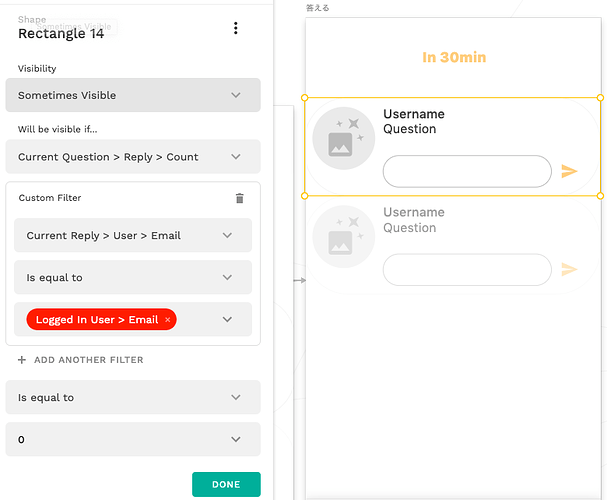Click the plus icon to add another filter
Screen dimensions: 607x500
coord(22,360)
